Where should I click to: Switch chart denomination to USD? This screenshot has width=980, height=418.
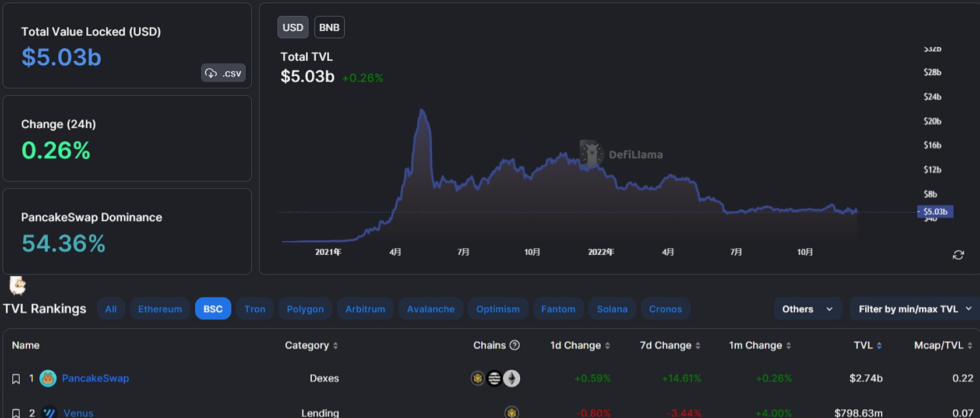tap(292, 27)
